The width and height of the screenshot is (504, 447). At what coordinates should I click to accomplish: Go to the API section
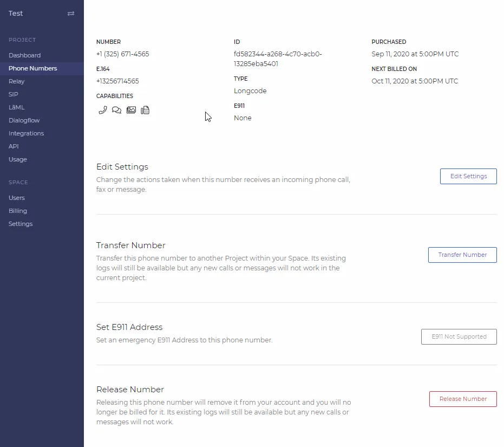click(14, 146)
